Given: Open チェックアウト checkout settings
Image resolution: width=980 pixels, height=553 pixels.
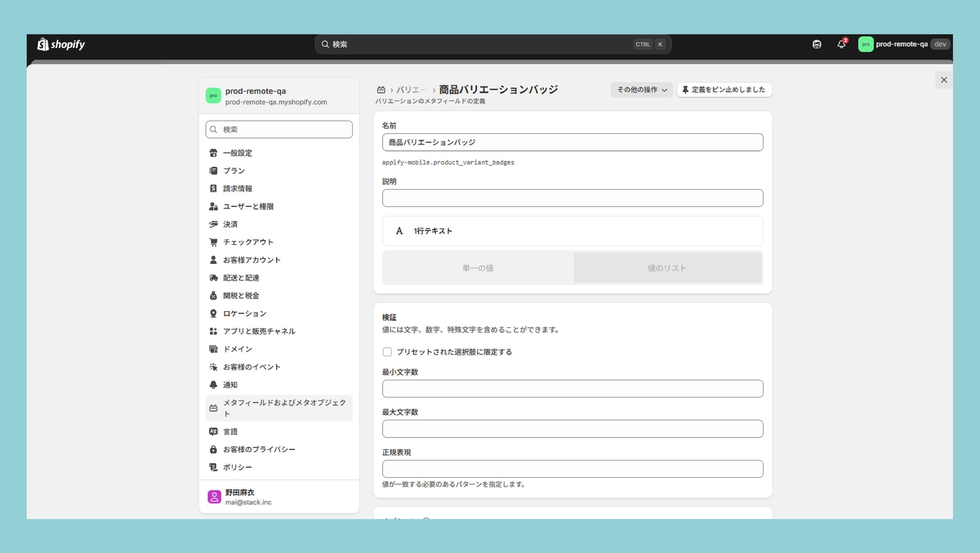Looking at the screenshot, I should coord(248,242).
